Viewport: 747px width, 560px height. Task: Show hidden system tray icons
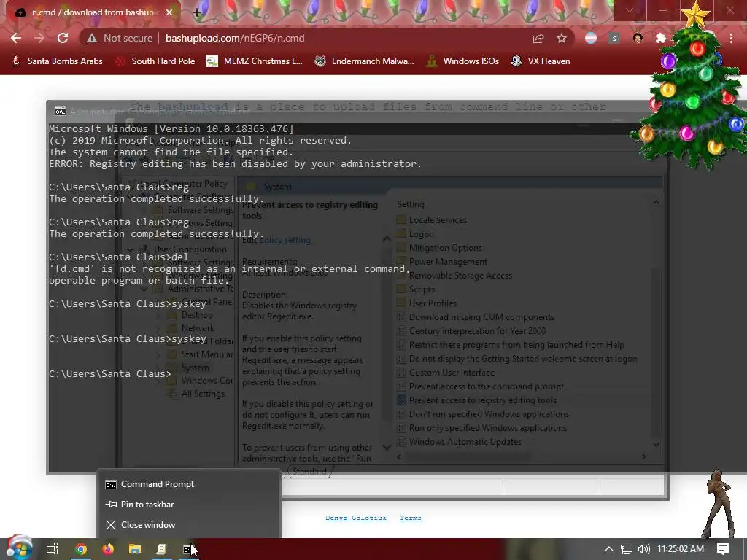click(x=609, y=549)
